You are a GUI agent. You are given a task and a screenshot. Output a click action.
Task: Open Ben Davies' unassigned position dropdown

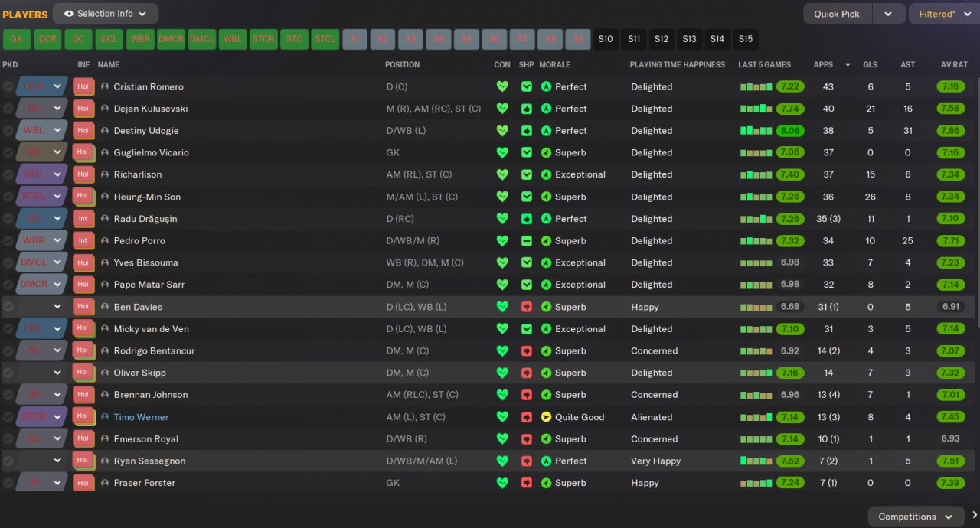click(x=41, y=307)
